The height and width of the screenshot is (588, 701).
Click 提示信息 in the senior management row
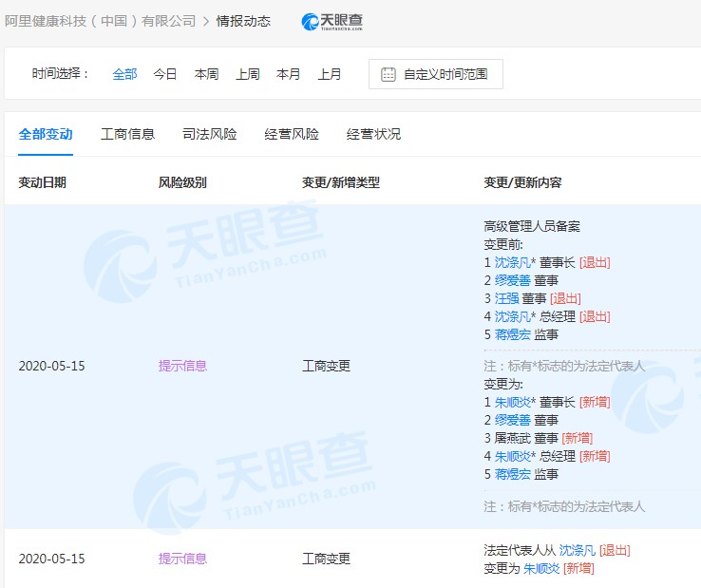coord(182,366)
